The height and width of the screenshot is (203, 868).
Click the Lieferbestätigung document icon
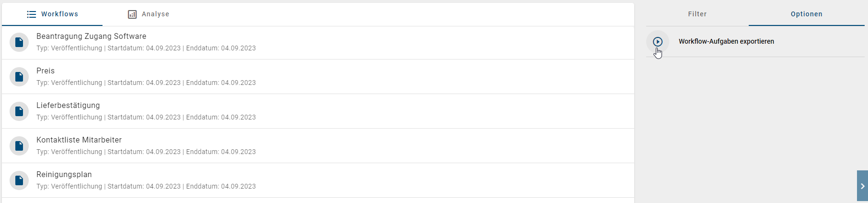point(19,111)
